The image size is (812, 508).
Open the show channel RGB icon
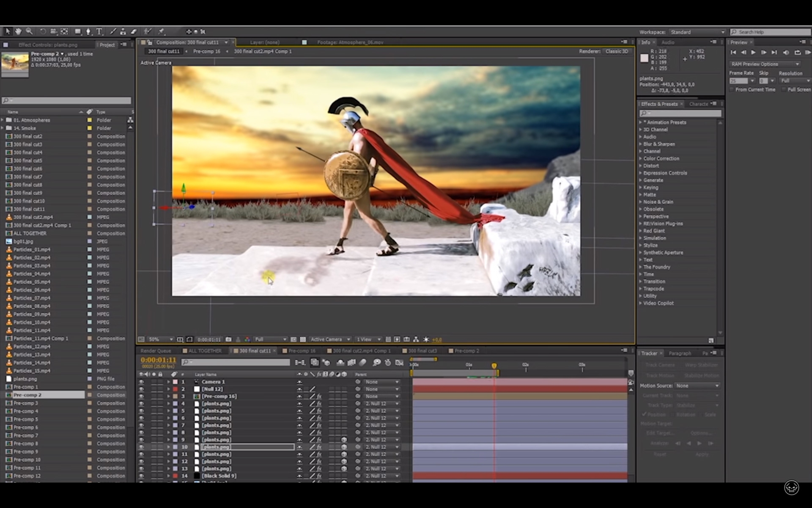tap(247, 340)
